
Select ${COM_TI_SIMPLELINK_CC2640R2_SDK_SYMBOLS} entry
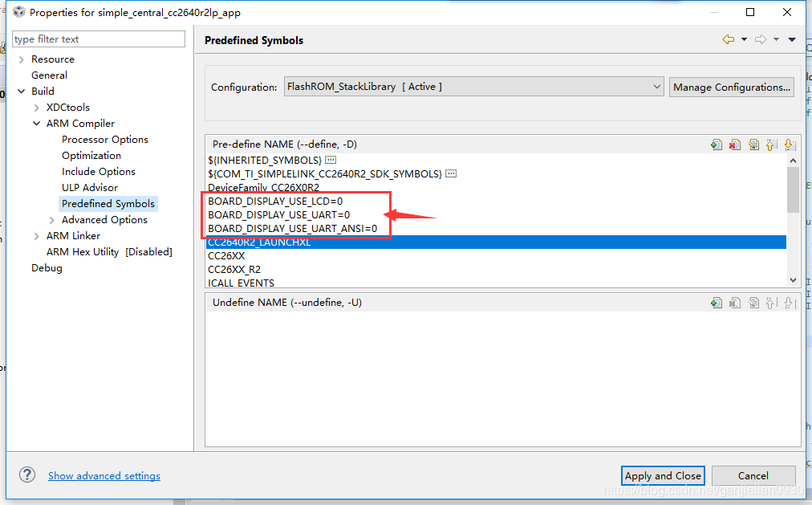[x=325, y=173]
